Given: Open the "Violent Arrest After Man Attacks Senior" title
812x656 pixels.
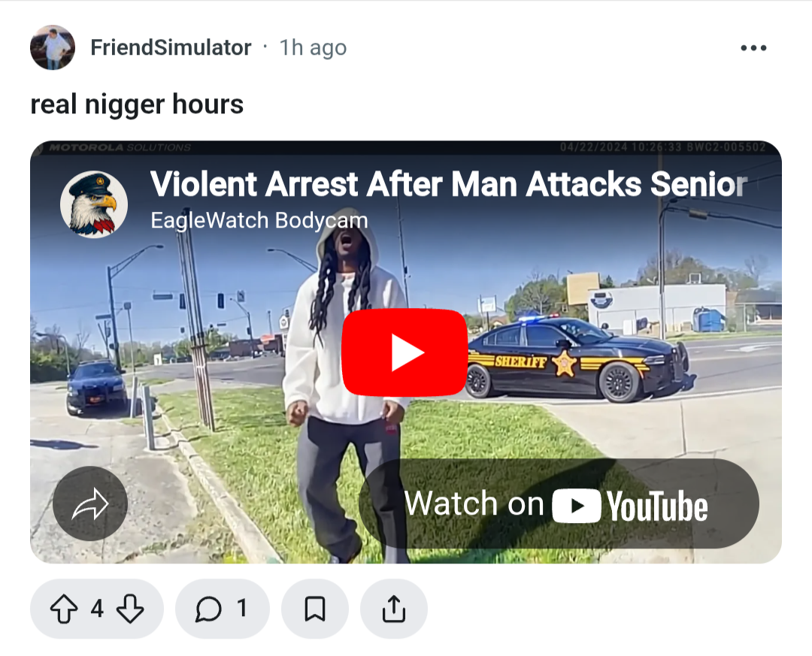Looking at the screenshot, I should 448,184.
